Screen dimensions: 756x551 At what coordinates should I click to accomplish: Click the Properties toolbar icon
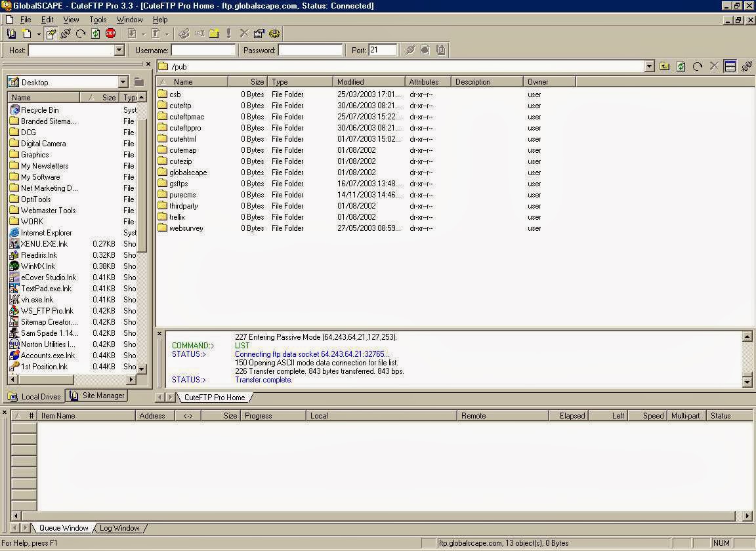259,33
